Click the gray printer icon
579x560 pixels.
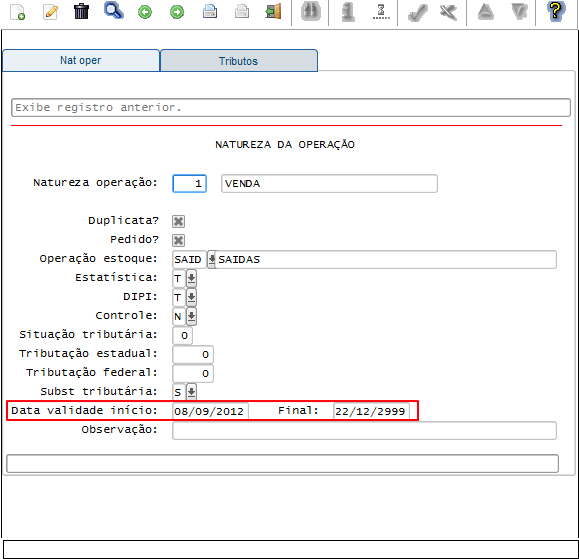241,11
